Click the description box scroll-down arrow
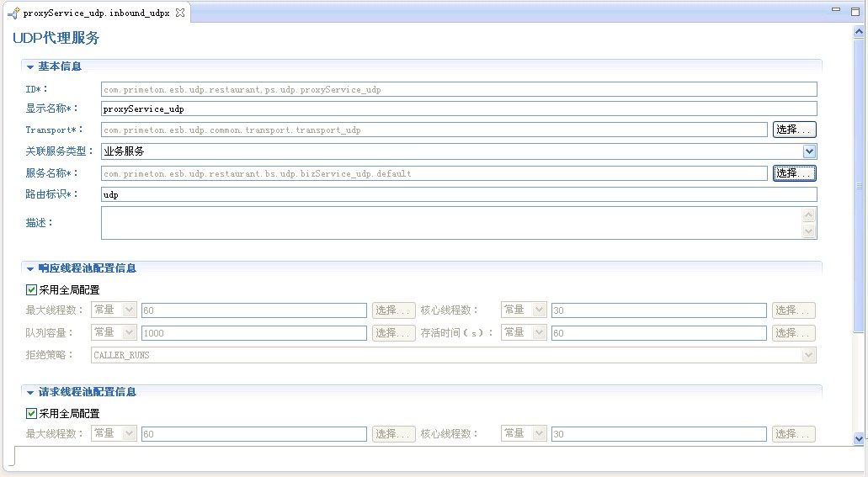Image resolution: width=868 pixels, height=477 pixels. (x=809, y=231)
